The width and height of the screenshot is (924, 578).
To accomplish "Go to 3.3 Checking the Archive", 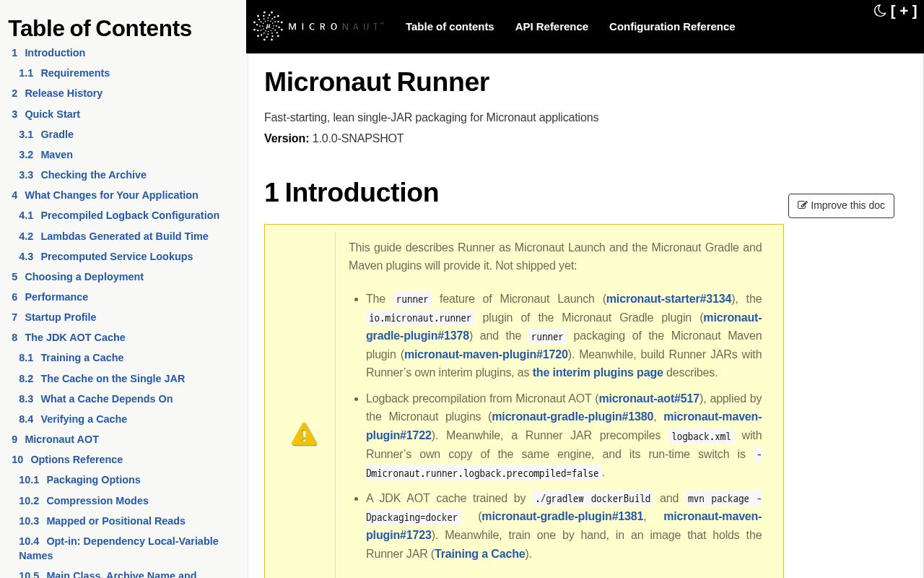I will point(82,175).
